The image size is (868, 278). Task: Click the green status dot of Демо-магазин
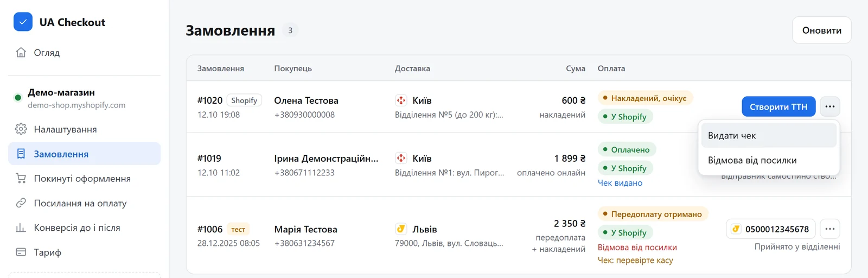(18, 98)
